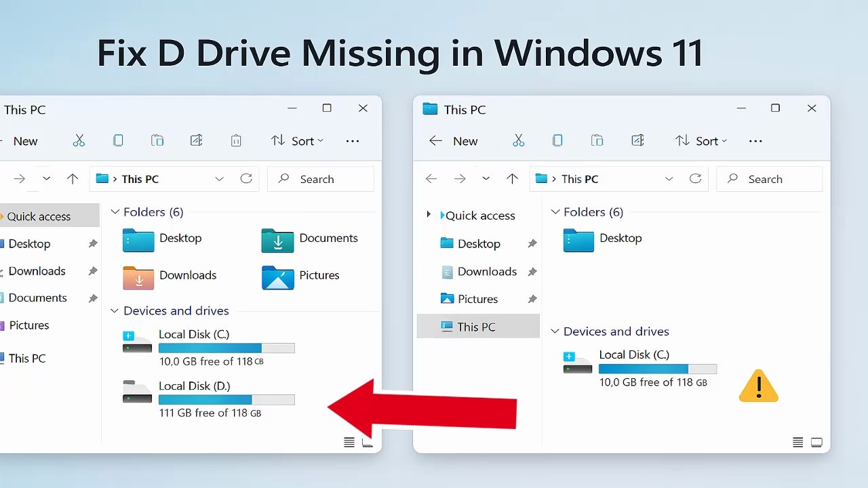
Task: Open address bar history dropdown in right window
Action: [669, 179]
